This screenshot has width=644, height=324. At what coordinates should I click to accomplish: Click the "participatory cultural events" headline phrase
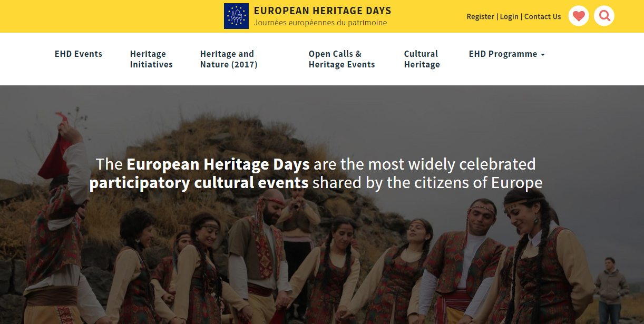199,183
